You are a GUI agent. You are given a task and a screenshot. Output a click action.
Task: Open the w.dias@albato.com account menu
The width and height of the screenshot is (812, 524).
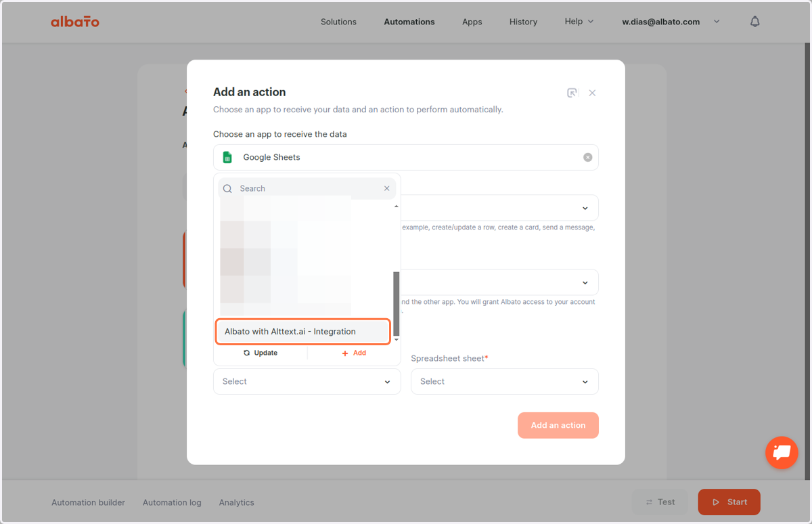point(671,22)
